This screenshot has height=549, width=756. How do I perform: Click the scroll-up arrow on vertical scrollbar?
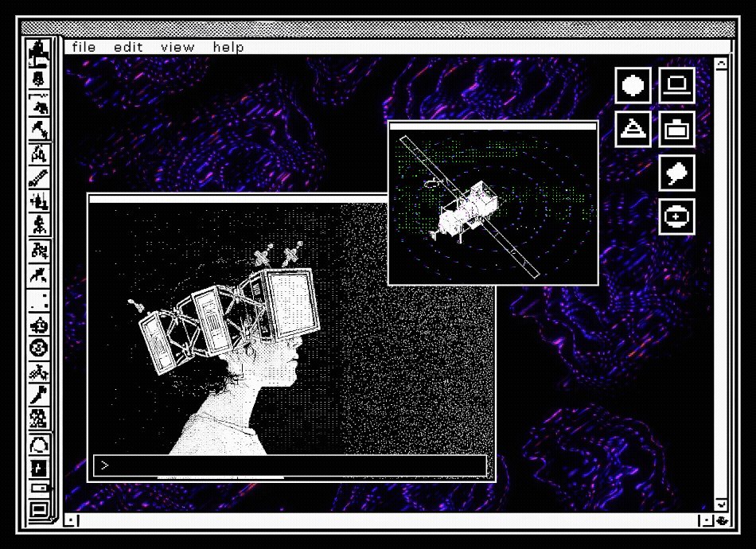(x=721, y=64)
